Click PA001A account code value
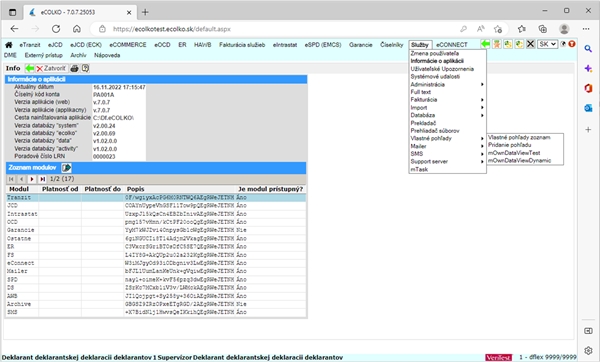 (x=104, y=95)
